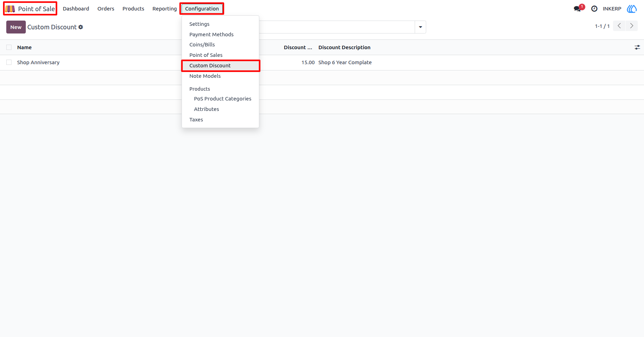
Task: Open the Orders menu
Action: (x=106, y=9)
